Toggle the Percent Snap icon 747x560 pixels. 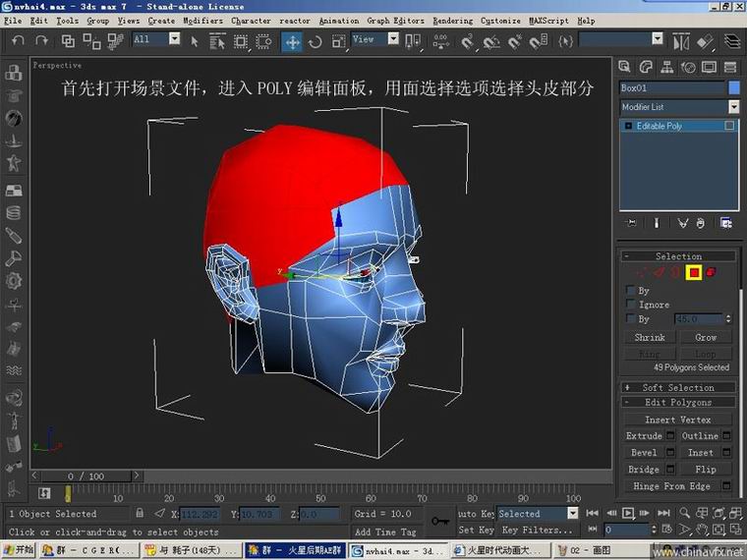click(x=515, y=42)
